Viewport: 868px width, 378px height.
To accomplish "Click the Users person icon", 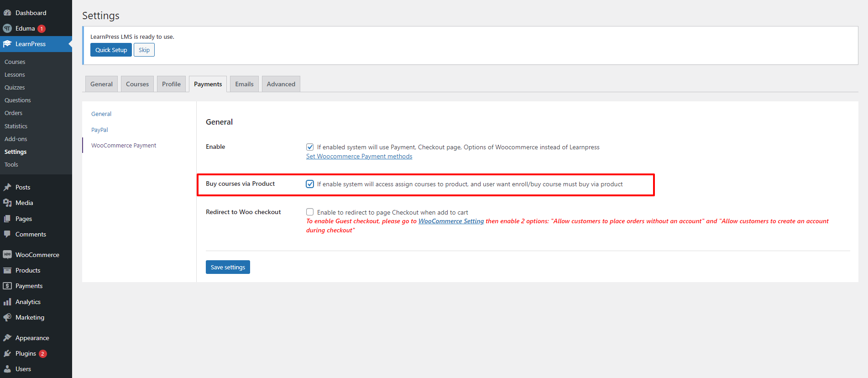I will (7, 369).
